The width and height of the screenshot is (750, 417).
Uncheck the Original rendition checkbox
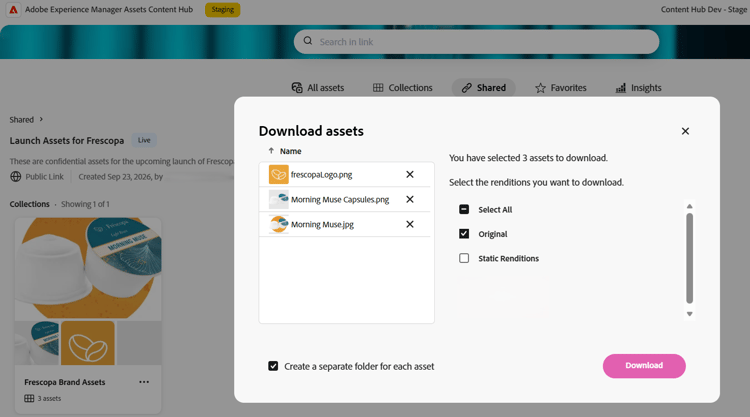464,234
